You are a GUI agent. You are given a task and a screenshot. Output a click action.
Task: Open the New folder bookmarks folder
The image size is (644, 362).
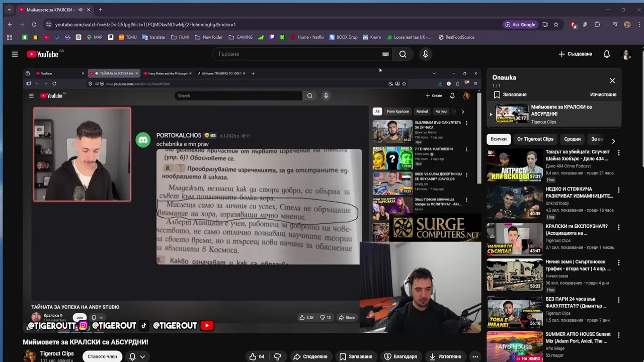click(208, 37)
